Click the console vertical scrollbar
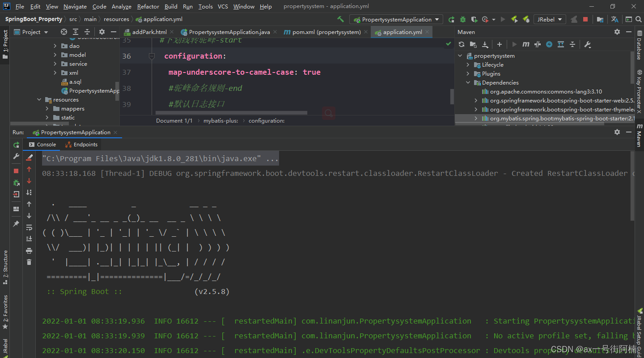Screen dimensions: 644x358 pos(632,186)
